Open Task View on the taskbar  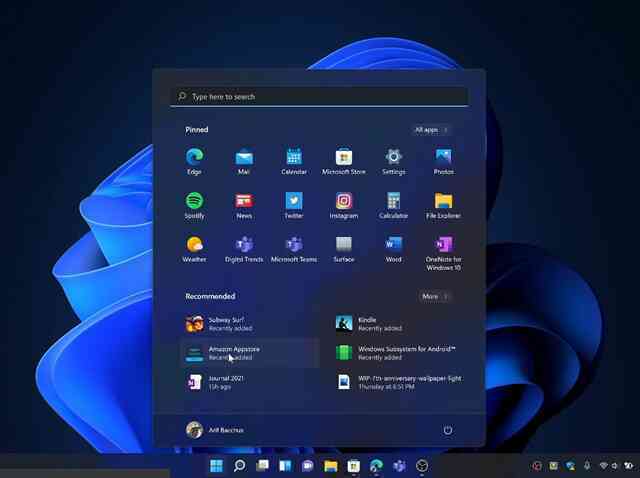[x=262, y=466]
